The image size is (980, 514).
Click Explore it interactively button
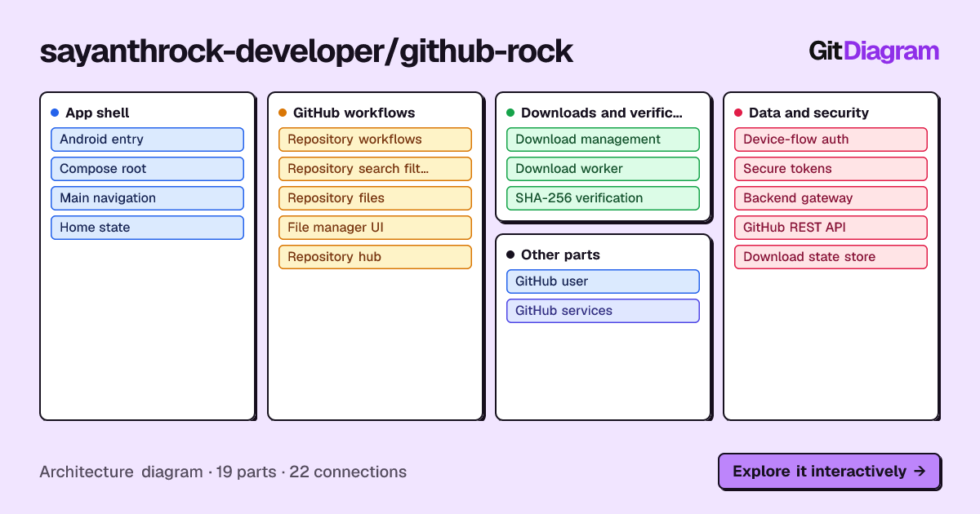click(x=829, y=471)
